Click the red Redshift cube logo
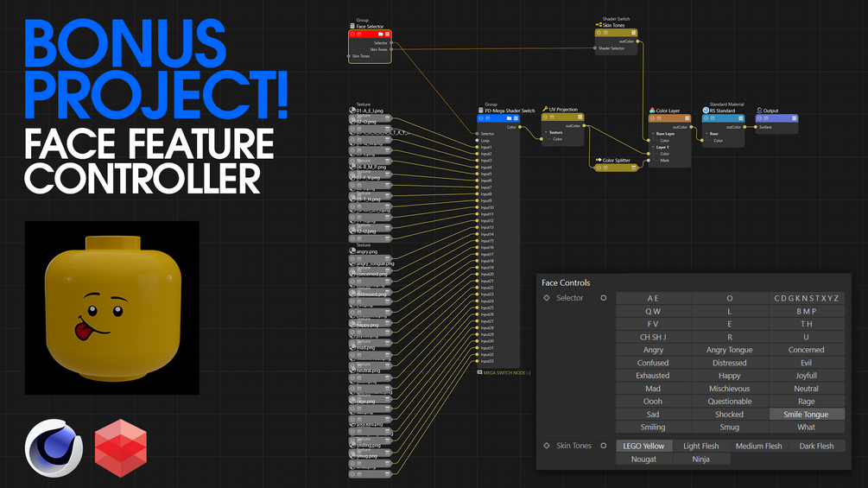Screen dimensions: 868x488 121,448
